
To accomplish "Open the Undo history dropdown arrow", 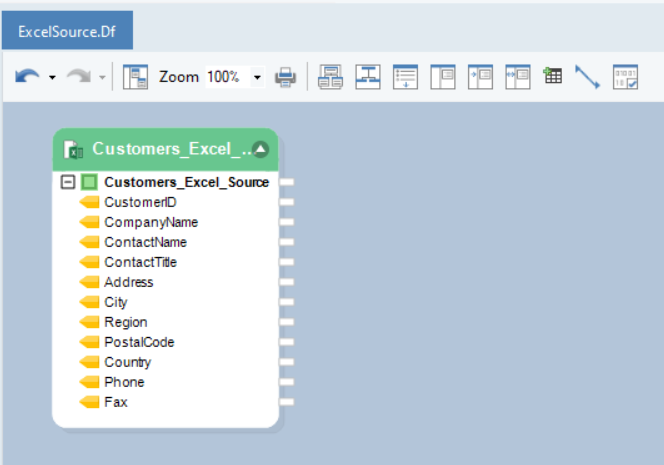I will click(52, 78).
